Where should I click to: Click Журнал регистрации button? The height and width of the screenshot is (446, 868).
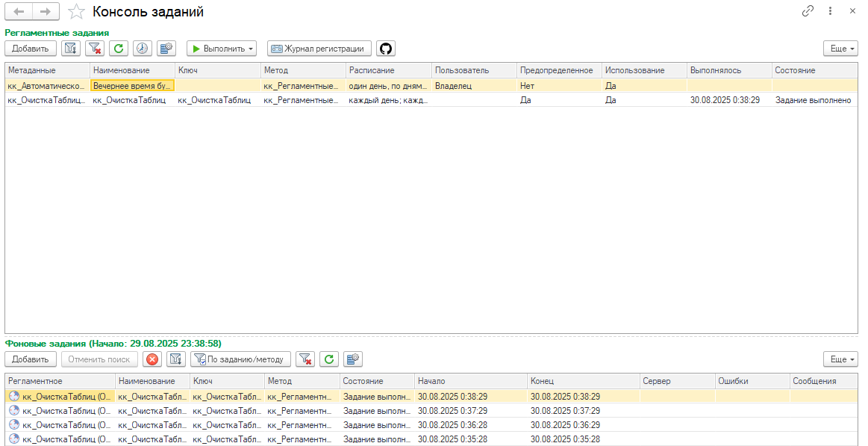point(319,49)
